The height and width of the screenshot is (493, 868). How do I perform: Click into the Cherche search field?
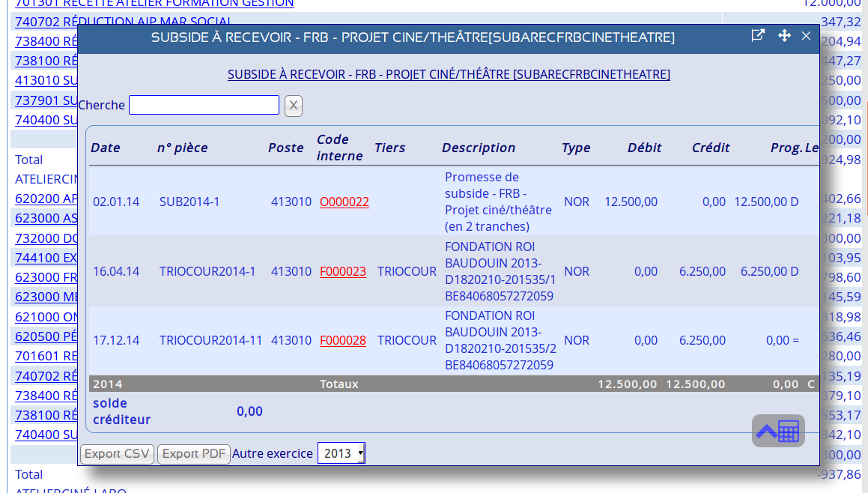click(204, 105)
